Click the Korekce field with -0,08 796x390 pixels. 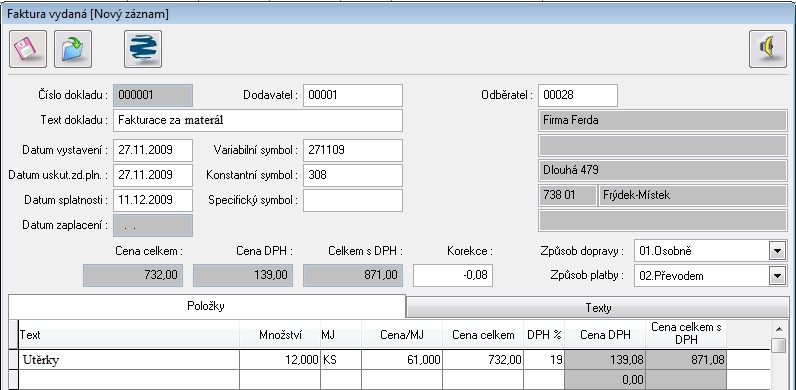(x=453, y=275)
